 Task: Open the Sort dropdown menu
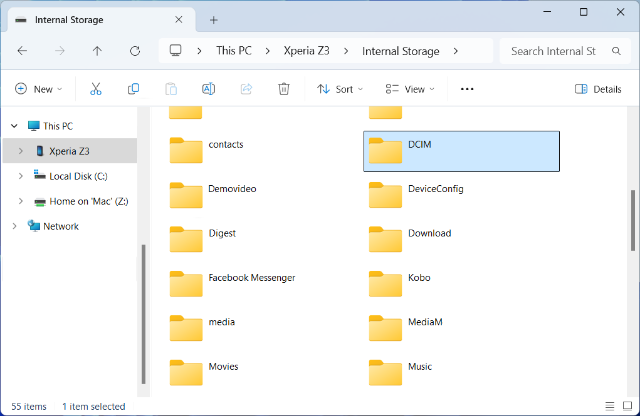(x=340, y=89)
